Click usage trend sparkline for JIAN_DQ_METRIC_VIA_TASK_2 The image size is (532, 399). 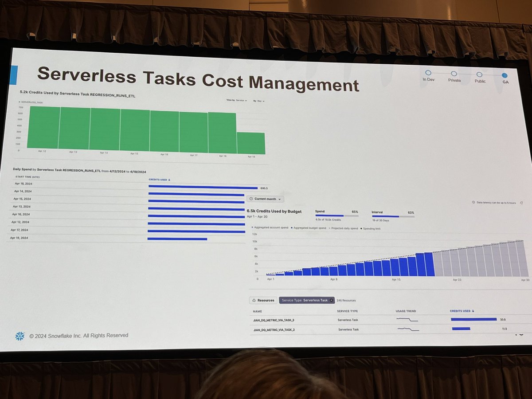pyautogui.click(x=408, y=329)
